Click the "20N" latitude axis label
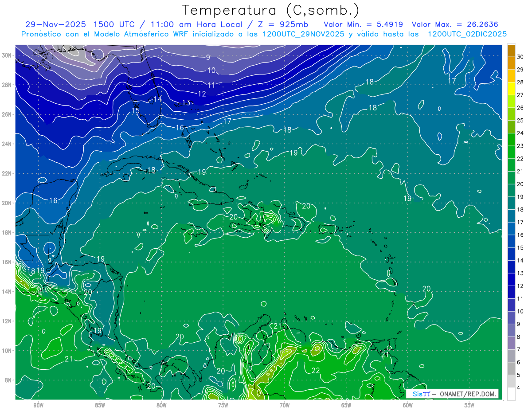 coord(7,203)
